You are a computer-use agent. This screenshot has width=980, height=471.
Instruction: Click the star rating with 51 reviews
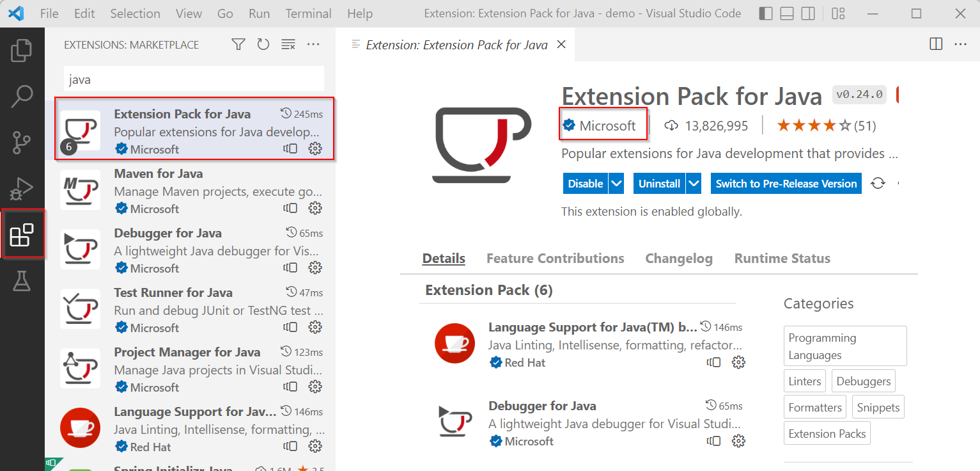click(x=827, y=125)
